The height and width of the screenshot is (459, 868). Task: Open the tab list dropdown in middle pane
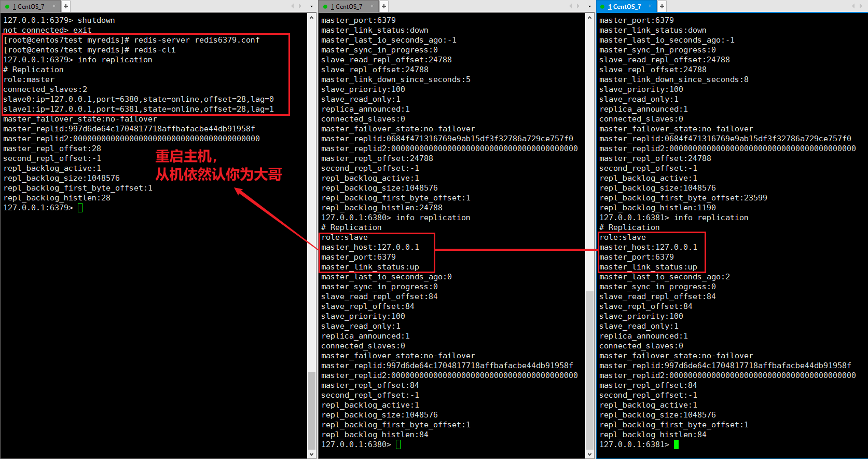(589, 6)
